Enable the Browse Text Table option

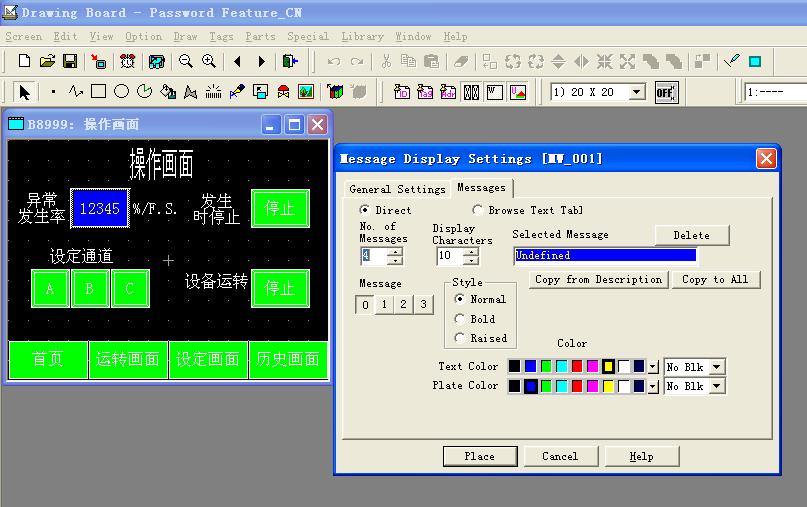coord(478,210)
